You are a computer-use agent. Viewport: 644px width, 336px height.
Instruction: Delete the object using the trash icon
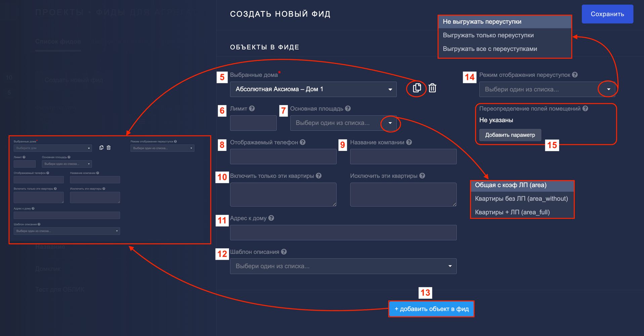click(432, 88)
